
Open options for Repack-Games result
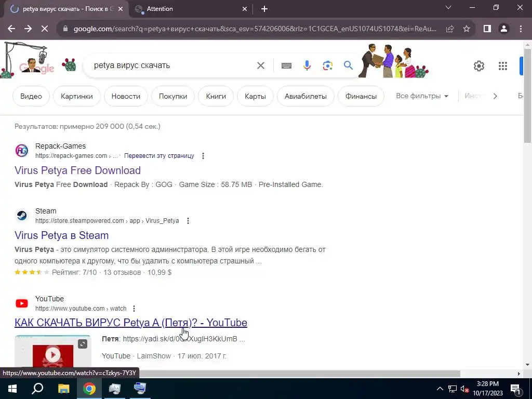[203, 156]
